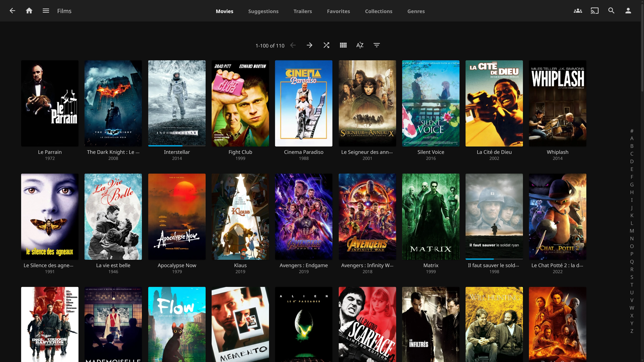Open the Genres tab

click(416, 11)
